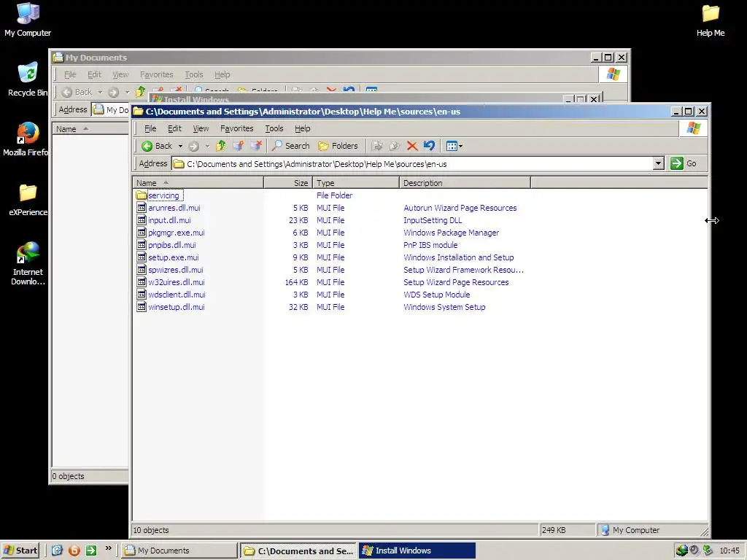Open Tools menu in en-us window
The image size is (747, 560).
[x=274, y=128]
